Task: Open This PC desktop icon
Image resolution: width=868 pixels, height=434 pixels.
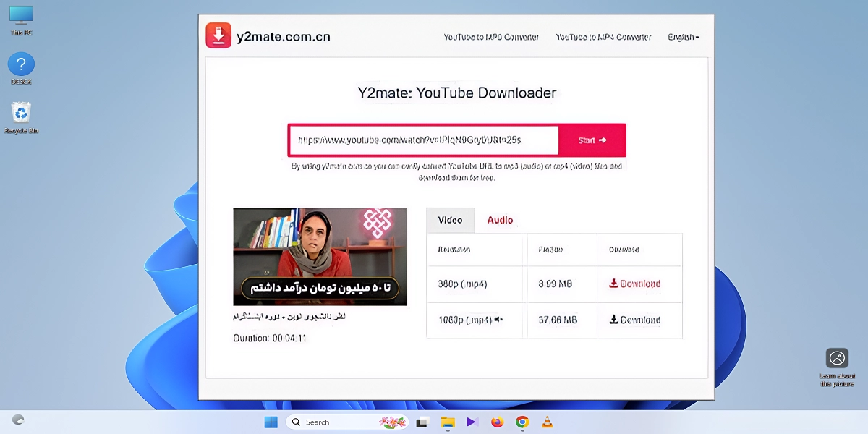Action: click(x=21, y=21)
